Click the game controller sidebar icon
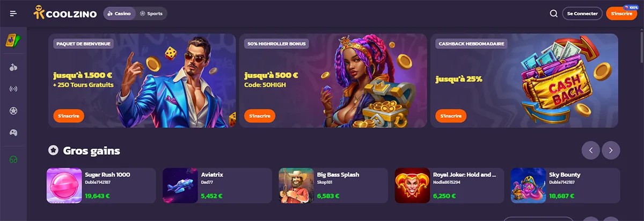 click(x=13, y=132)
